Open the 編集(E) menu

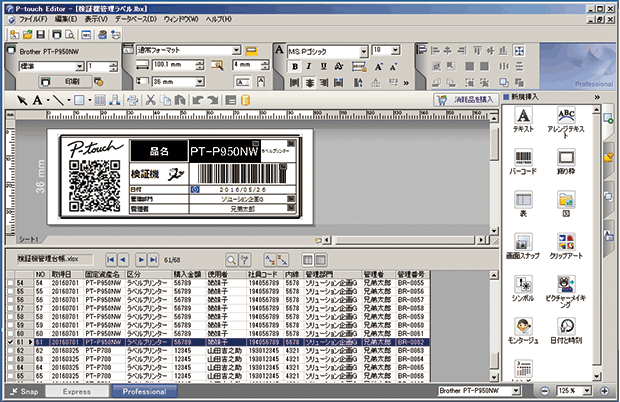(66, 19)
